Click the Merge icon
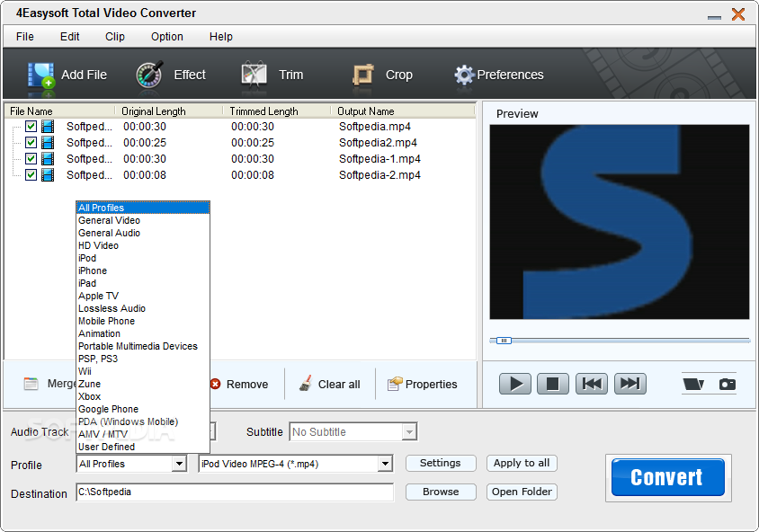 click(31, 384)
